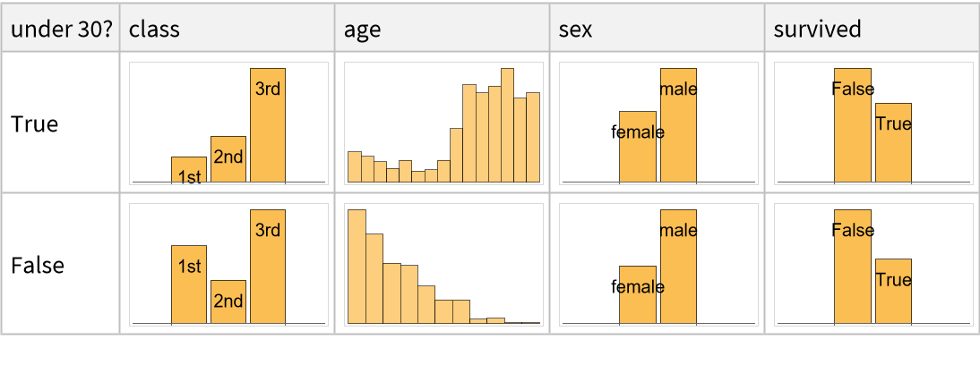980x365 pixels.
Task: Select the 'True' row label
Action: pyautogui.click(x=35, y=123)
